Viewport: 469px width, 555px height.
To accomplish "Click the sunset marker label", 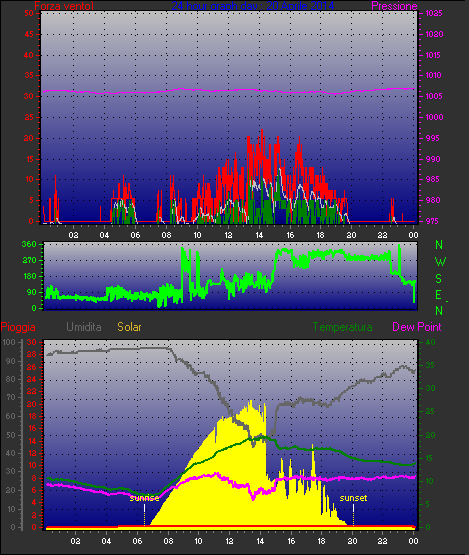I will coord(353,498).
